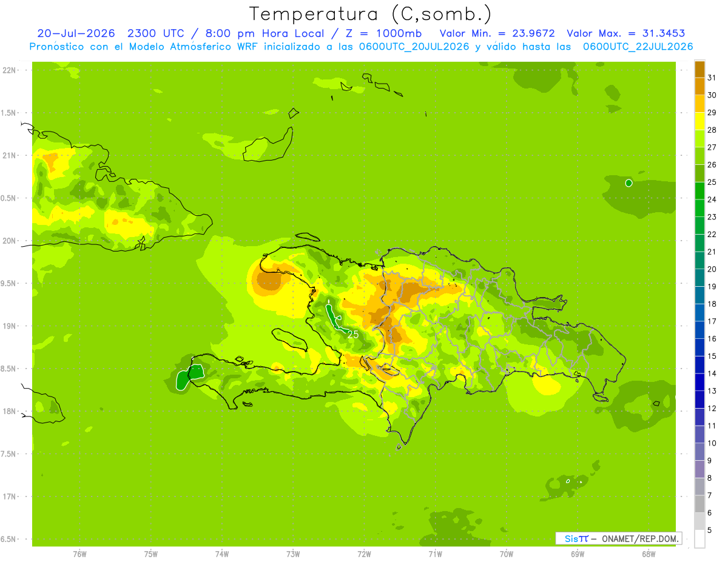Click legend value "20" on the color bar
The width and height of the screenshot is (728, 562).
pos(712,269)
